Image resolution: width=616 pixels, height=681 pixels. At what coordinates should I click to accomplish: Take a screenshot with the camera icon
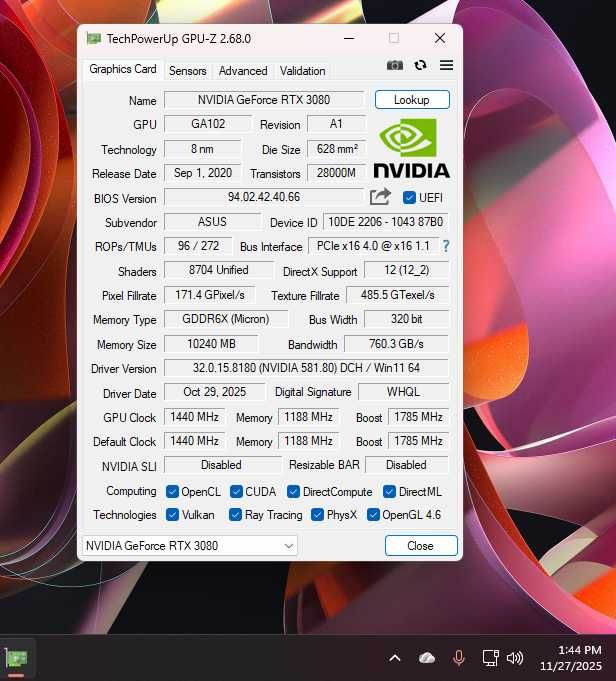[394, 65]
